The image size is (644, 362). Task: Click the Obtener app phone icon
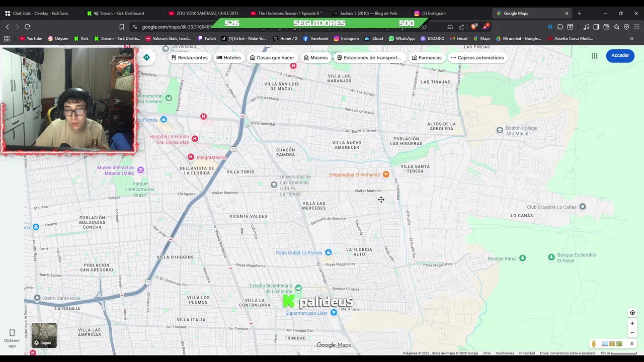point(12,332)
